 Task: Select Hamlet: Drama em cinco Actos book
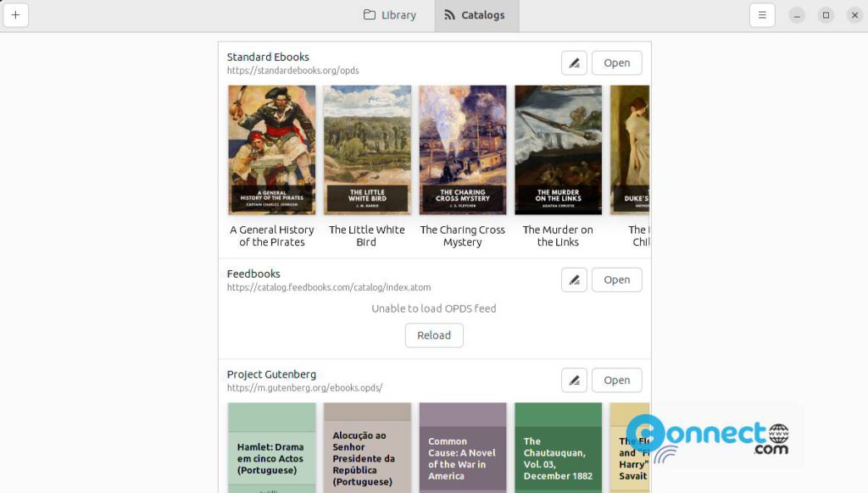coord(272,447)
